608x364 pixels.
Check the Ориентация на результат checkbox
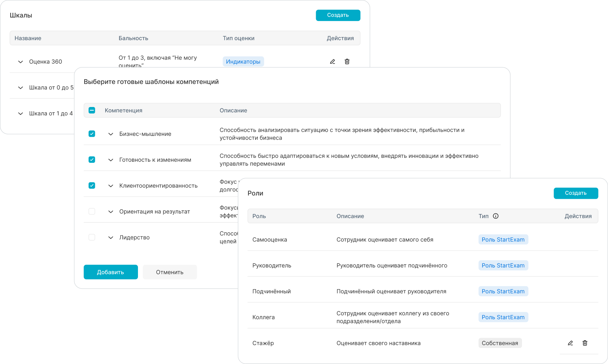point(92,212)
